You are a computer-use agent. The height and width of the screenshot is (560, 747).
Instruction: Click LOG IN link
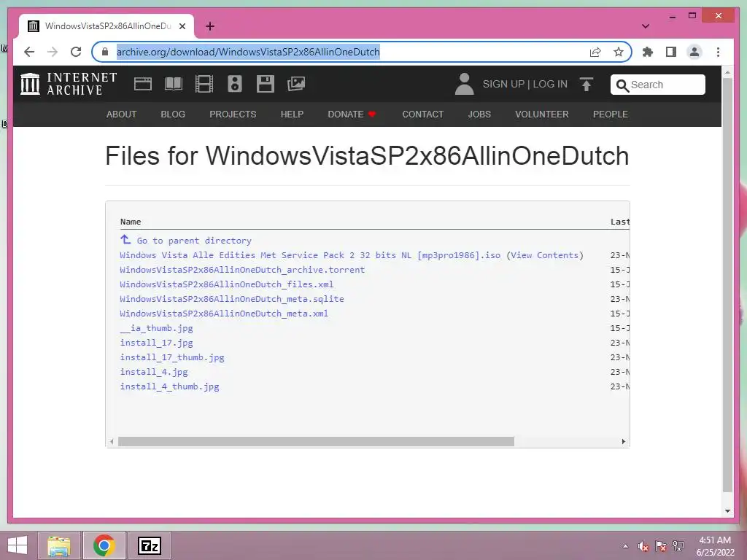(x=550, y=85)
